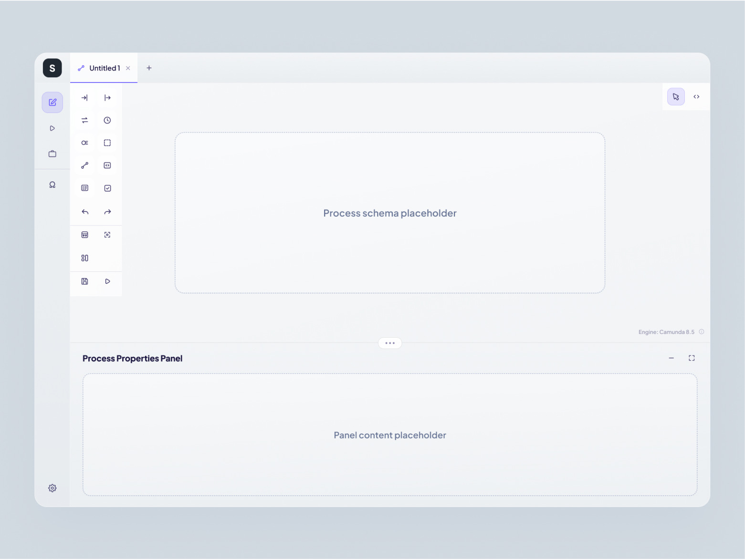This screenshot has width=745, height=560.
Task: Run the process from the toolbar play icon
Action: [x=107, y=281]
